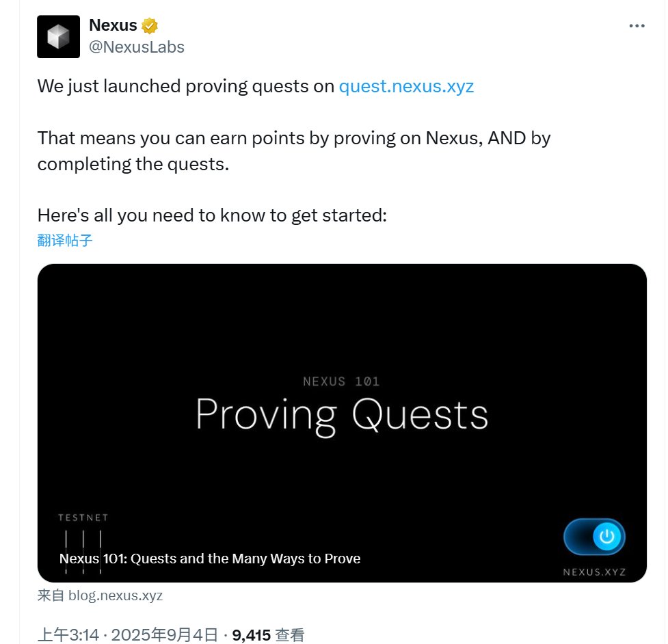Click 翻译帖子 to translate the post
668x644 pixels.
(65, 241)
